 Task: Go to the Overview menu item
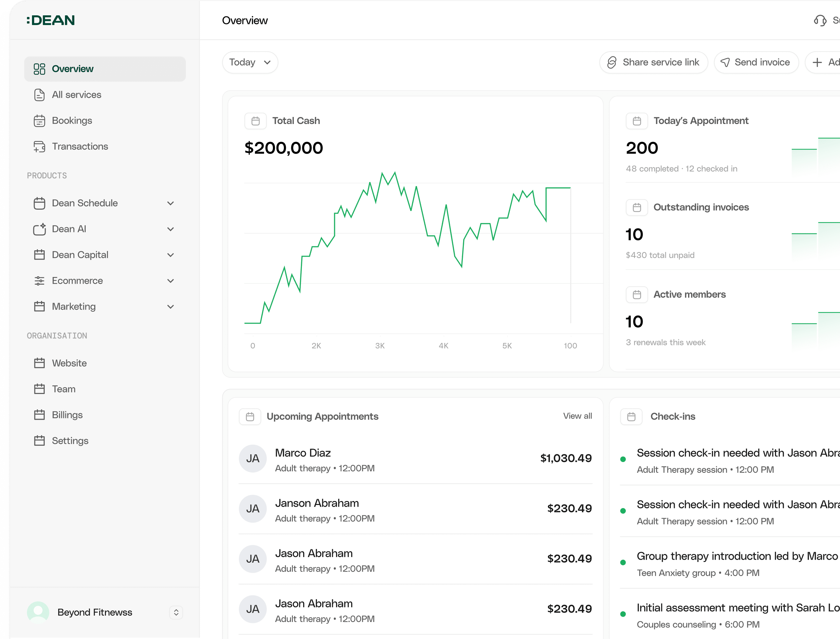point(105,69)
